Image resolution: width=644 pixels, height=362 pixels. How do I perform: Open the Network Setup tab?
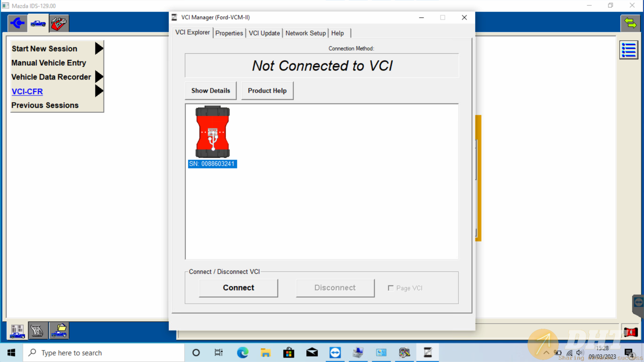(305, 33)
